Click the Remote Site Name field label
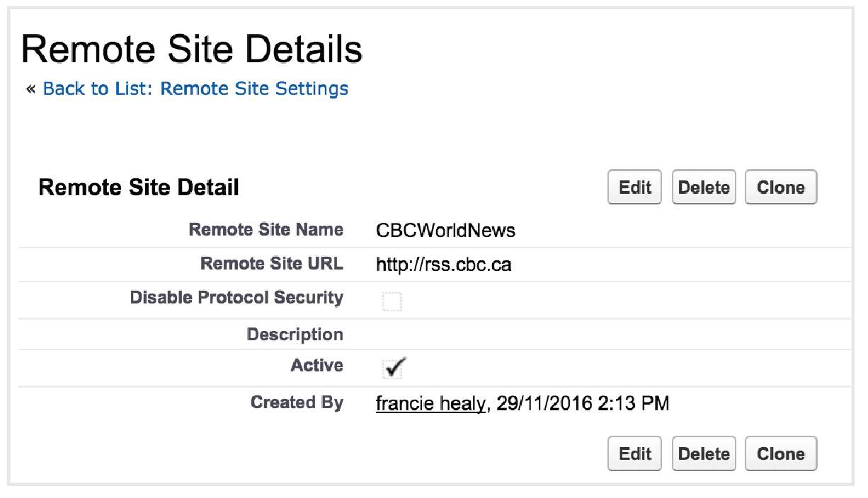868x498 pixels. [x=266, y=230]
